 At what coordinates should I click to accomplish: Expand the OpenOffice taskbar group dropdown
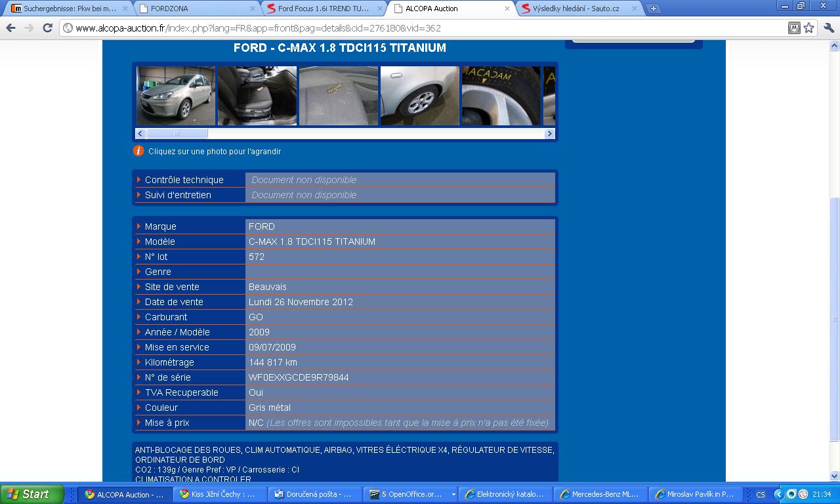tap(453, 495)
